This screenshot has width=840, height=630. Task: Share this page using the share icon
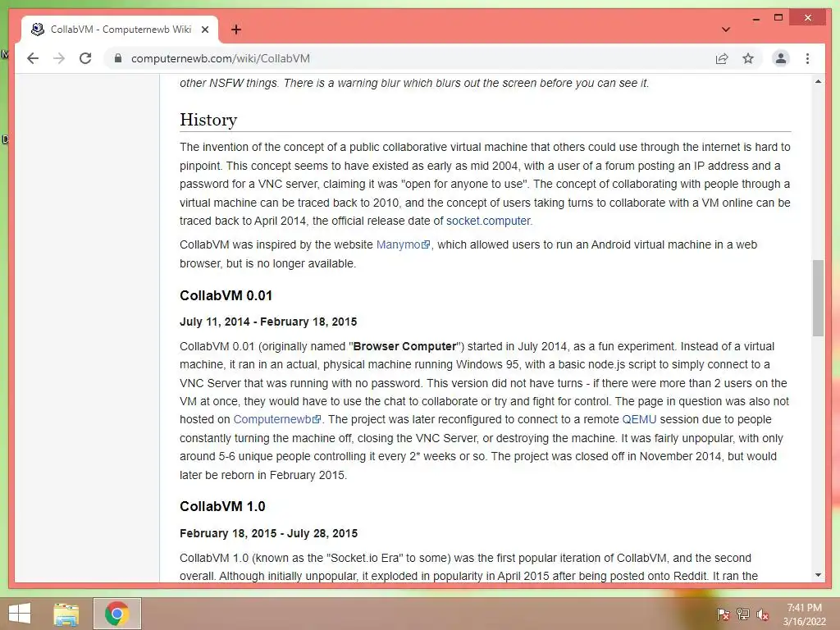click(x=722, y=58)
